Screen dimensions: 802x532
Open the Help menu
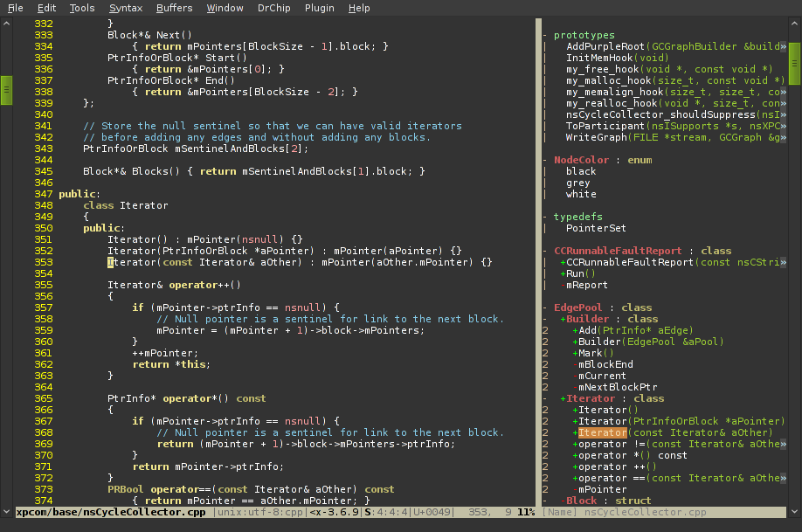359,8
